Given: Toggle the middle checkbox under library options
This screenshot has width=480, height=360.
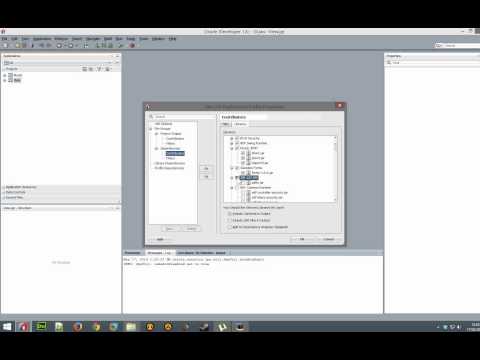Looking at the screenshot, I should pos(229,220).
